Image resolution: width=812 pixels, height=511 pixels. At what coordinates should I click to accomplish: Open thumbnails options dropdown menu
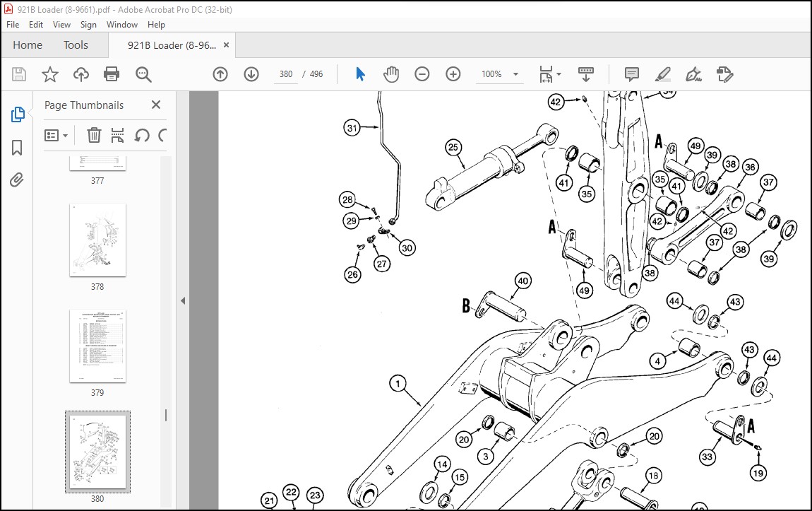(56, 135)
